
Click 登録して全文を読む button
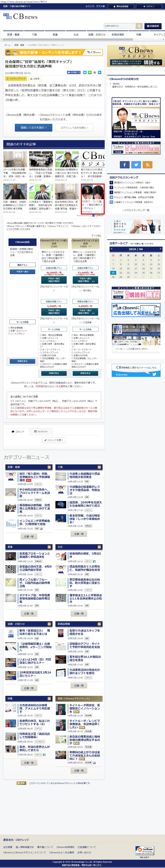(x=33, y=128)
